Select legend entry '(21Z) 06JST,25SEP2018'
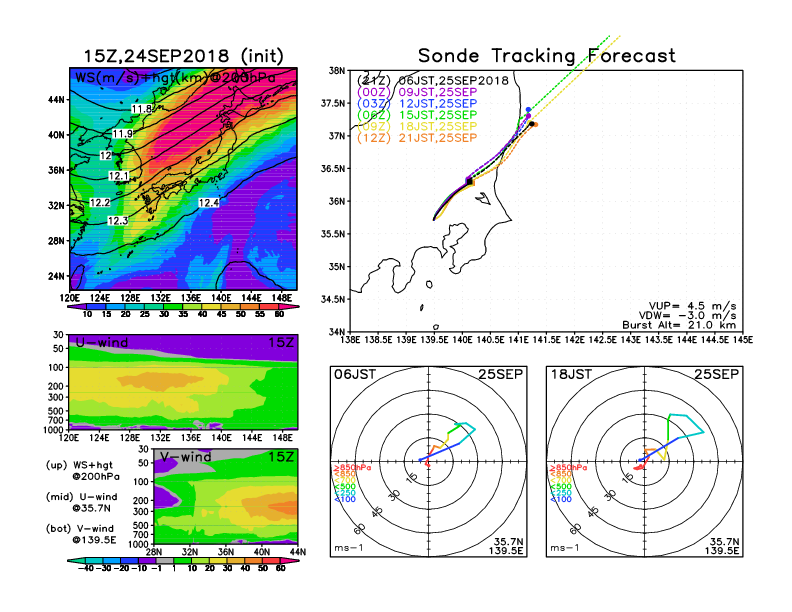Viewport: 792px width, 612px height. (432, 80)
